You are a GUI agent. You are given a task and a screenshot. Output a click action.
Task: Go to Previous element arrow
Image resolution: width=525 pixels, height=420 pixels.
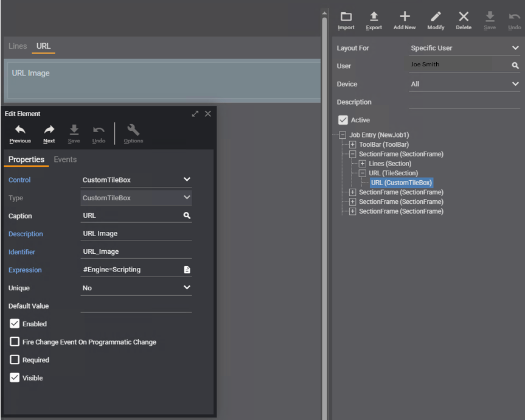(20, 130)
